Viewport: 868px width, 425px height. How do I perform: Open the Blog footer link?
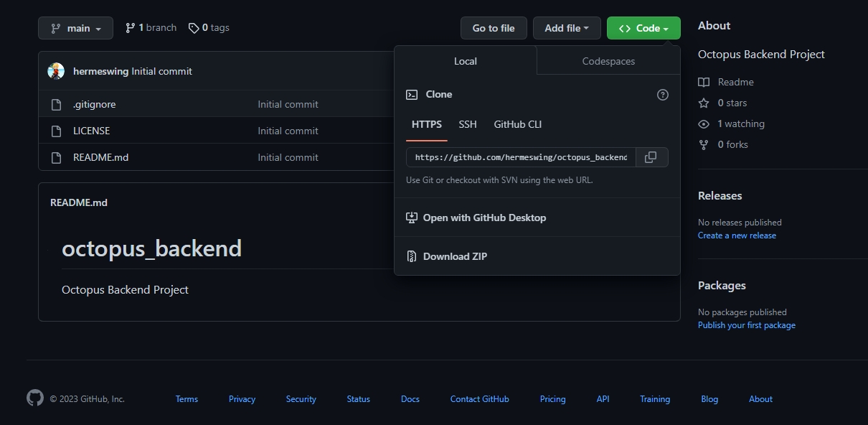(x=709, y=399)
